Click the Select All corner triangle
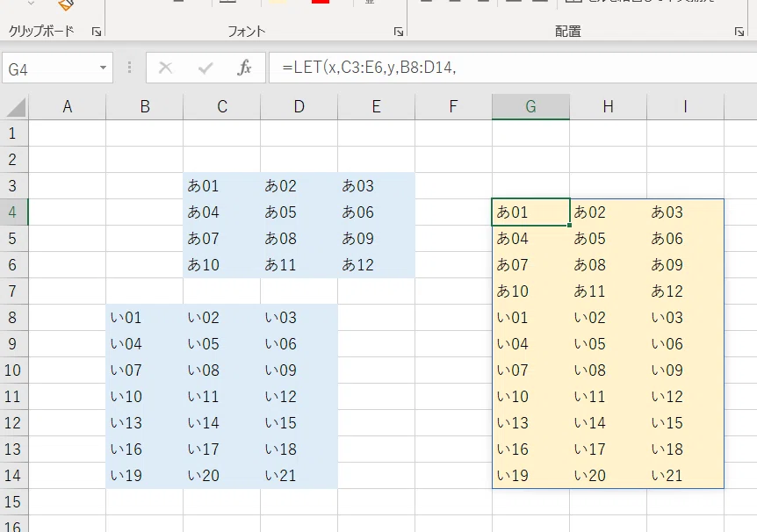Viewport: 757px width, 532px height. point(16,107)
